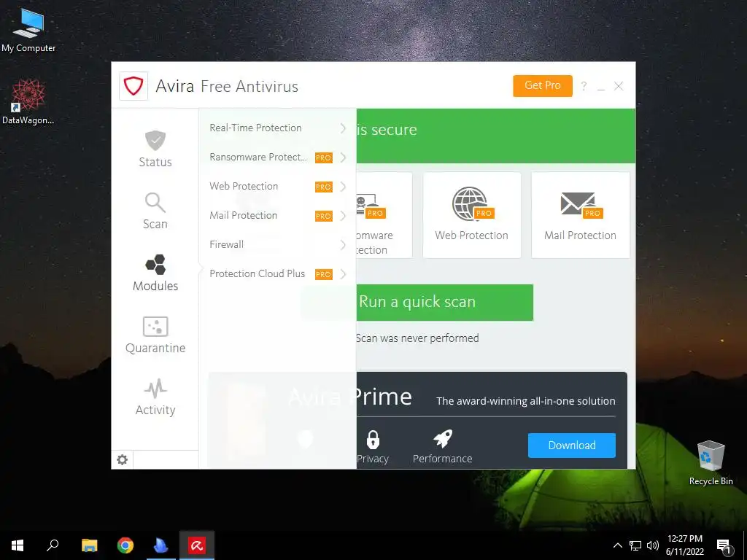
Task: Click Run a quick scan button
Action: [445, 303]
